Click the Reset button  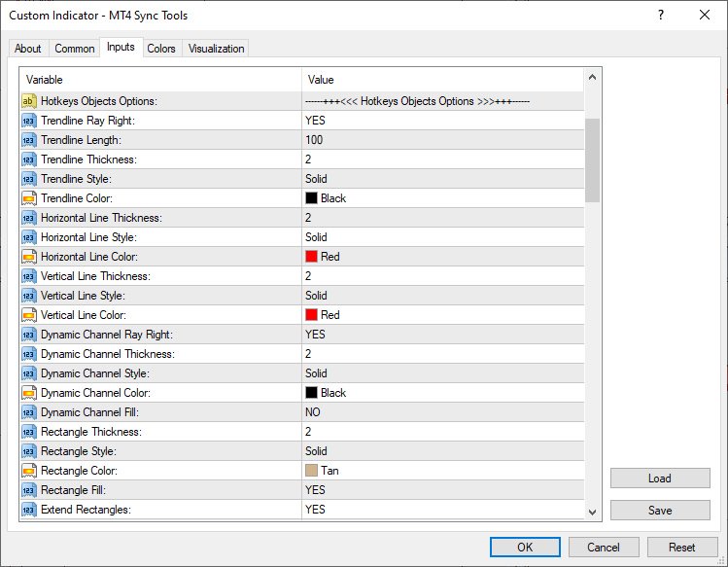[x=682, y=547]
